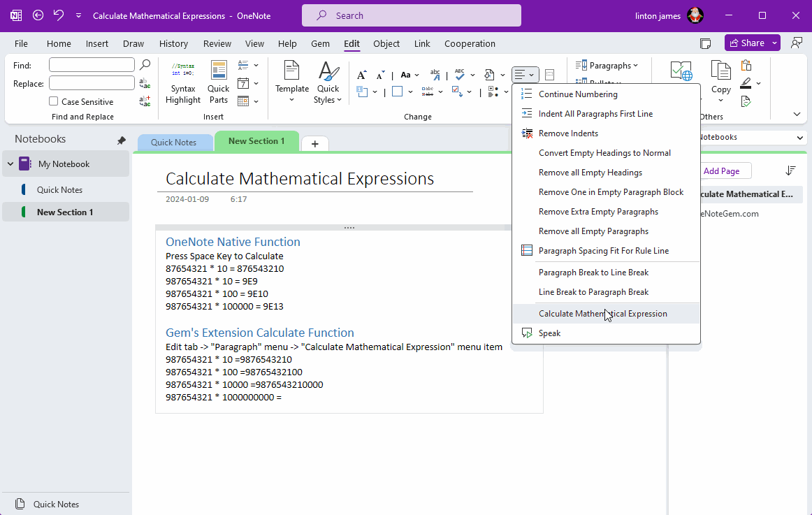Image resolution: width=812 pixels, height=515 pixels.
Task: Choose Remove all Empty Paragraphs
Action: pos(606,231)
